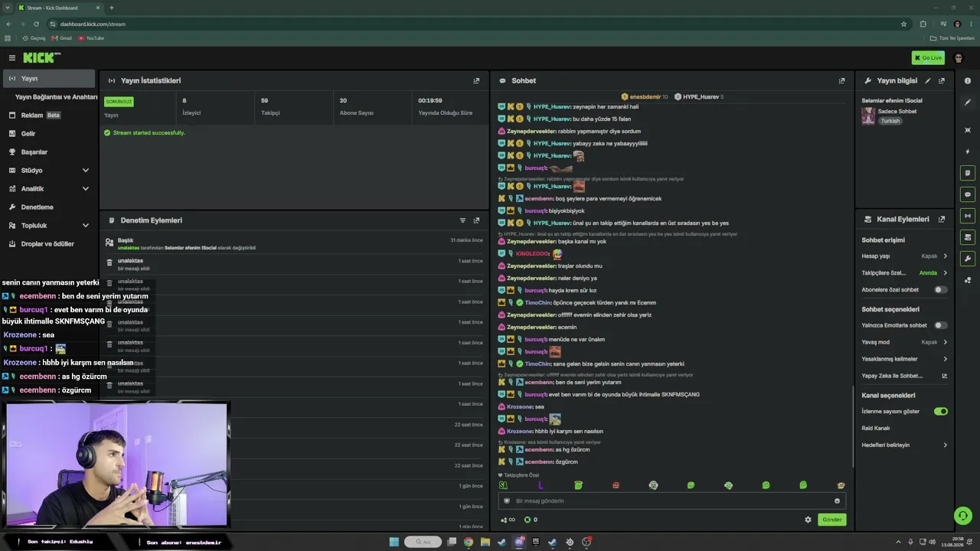Open filter options in Denetim Eylemleri
The image size is (980, 551).
point(462,220)
